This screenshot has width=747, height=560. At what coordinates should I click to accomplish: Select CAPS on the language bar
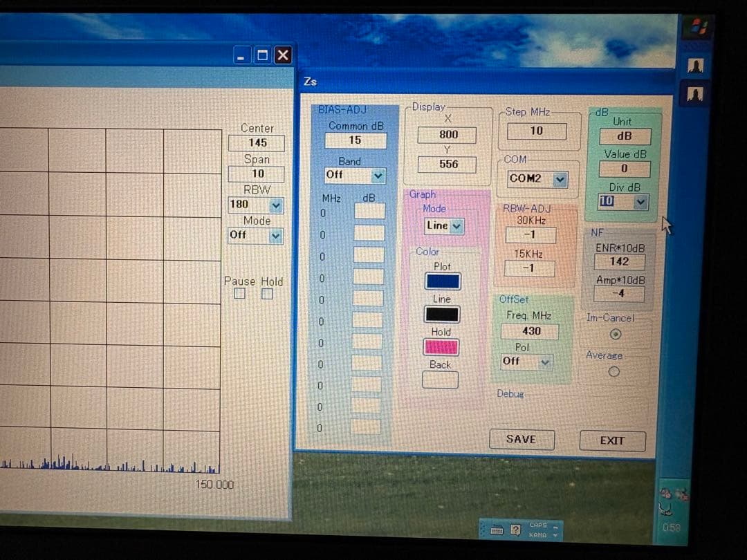539,525
